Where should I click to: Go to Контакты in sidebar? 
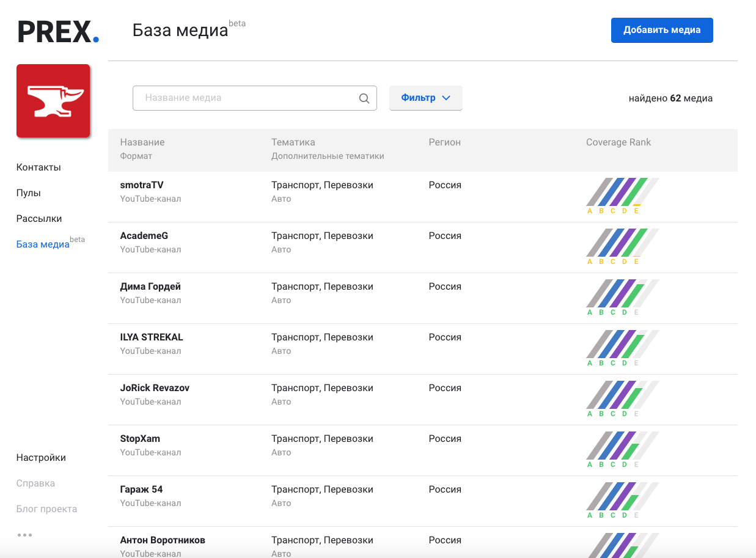(x=39, y=167)
